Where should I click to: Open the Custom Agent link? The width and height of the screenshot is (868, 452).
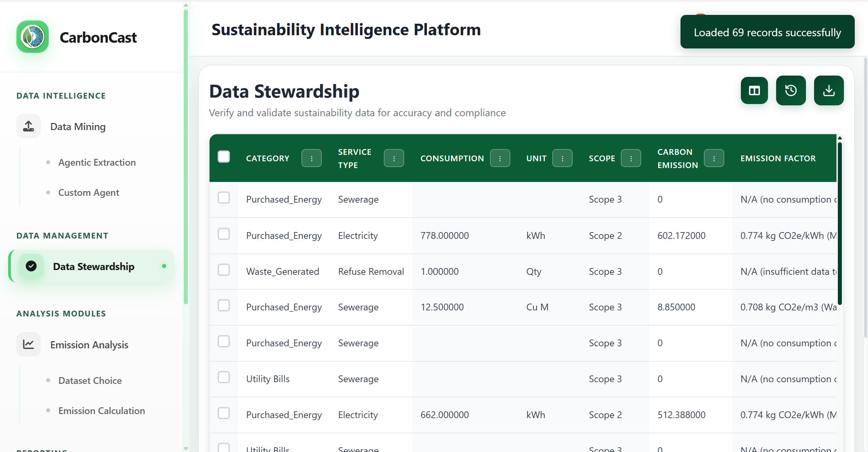(x=88, y=192)
